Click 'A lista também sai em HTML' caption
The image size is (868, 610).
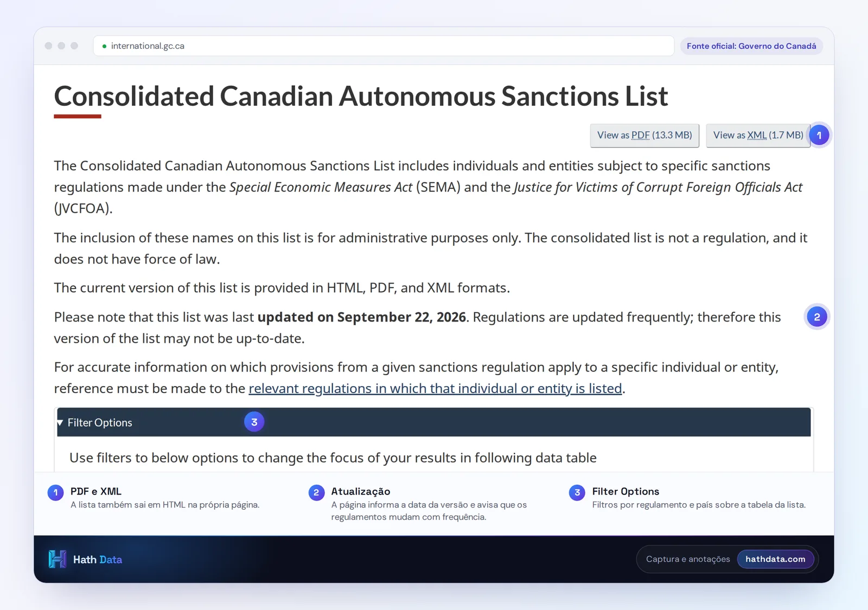click(x=165, y=505)
